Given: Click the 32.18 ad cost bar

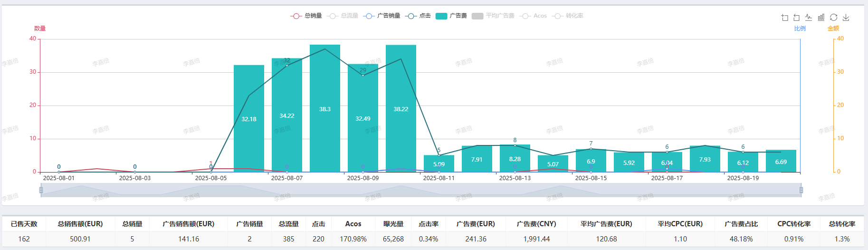Looking at the screenshot, I should pyautogui.click(x=249, y=119).
